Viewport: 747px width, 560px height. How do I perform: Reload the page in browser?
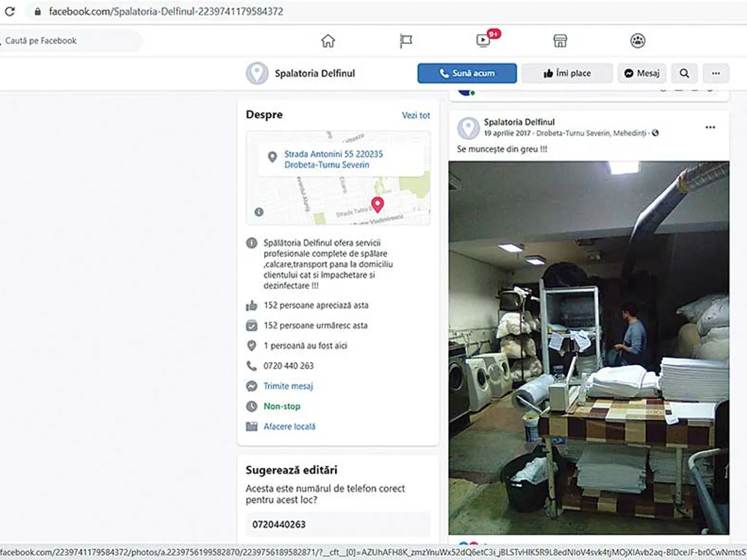[11, 11]
